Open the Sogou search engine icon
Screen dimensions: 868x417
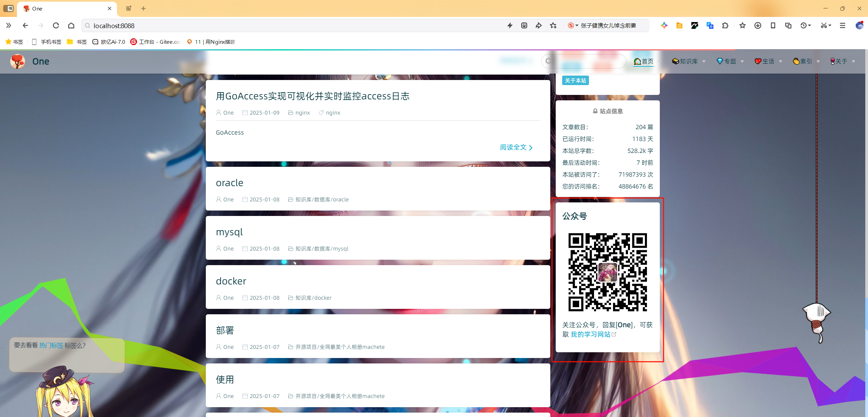[x=571, y=25]
